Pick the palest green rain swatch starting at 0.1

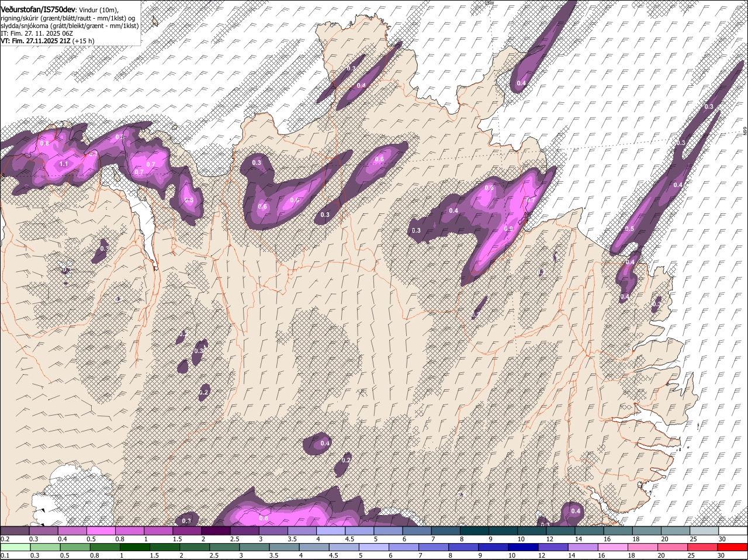16,547
